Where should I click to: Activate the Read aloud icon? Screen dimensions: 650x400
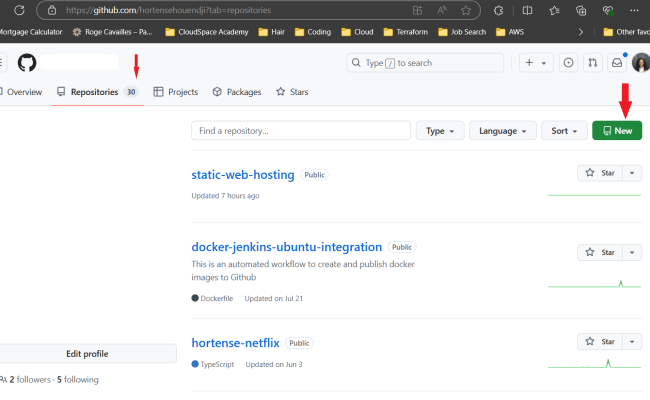[x=442, y=10]
